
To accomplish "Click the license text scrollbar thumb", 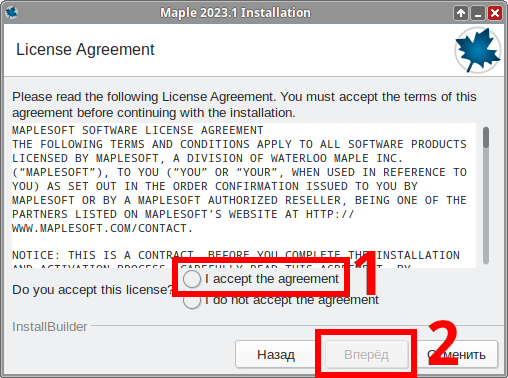I will coord(486,137).
